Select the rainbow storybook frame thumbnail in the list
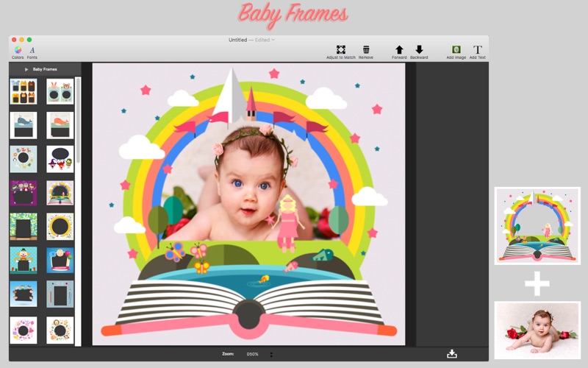The image size is (588, 368). 60,193
